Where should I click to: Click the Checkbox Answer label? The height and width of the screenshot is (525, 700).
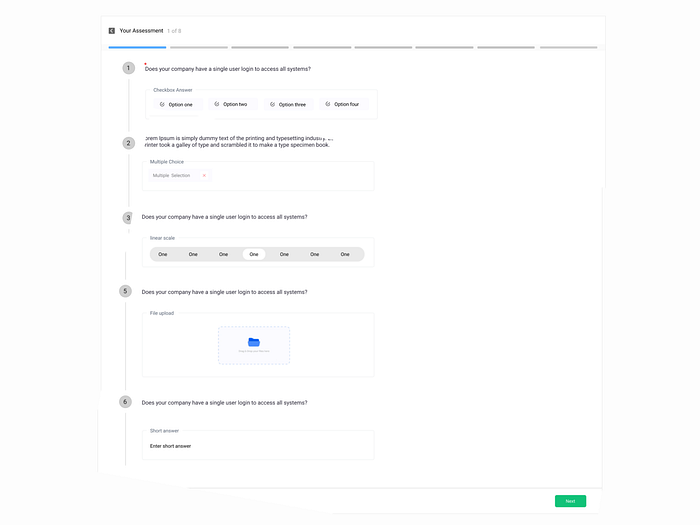(173, 90)
